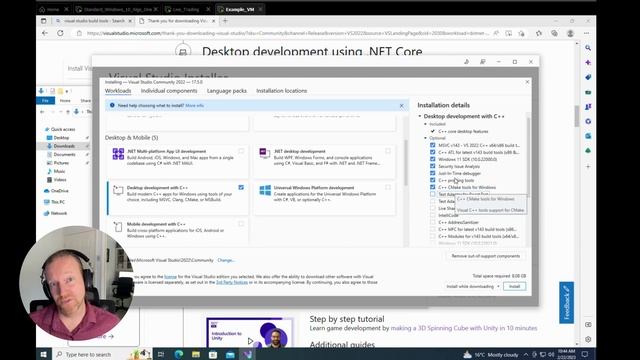Click the Edge sidebar plus (add) icon
This screenshot has height=360, width=640.
(588, 167)
